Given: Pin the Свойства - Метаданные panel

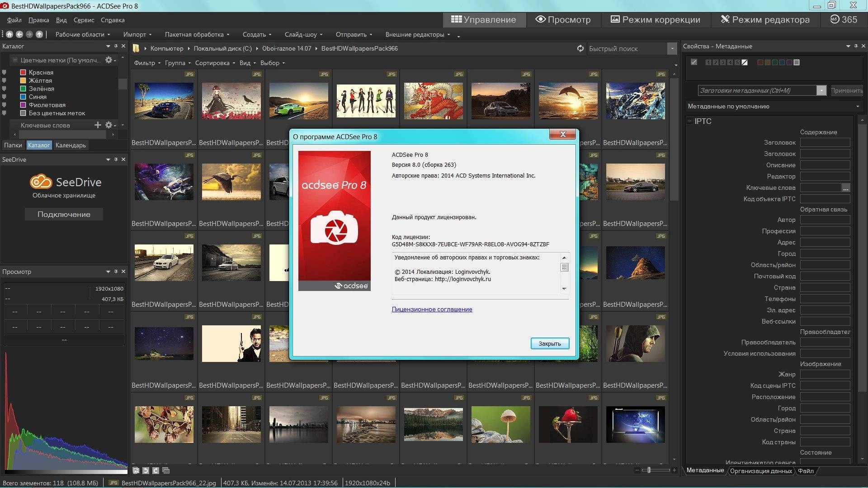Looking at the screenshot, I should pos(856,46).
